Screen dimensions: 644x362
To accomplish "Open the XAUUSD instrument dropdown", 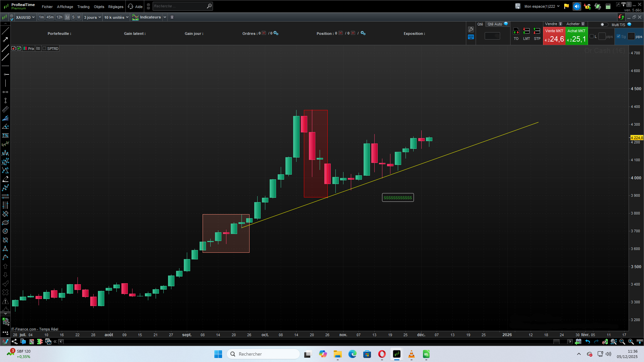I will pos(25,17).
